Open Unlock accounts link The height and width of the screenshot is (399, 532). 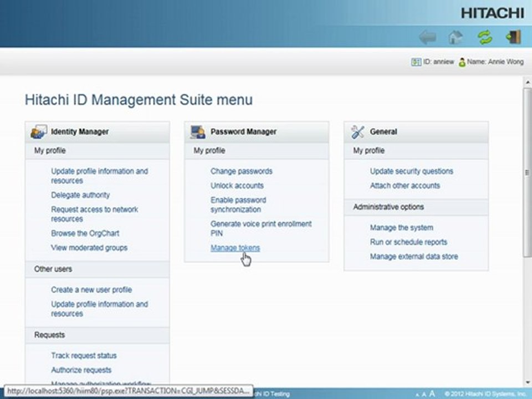click(x=237, y=186)
